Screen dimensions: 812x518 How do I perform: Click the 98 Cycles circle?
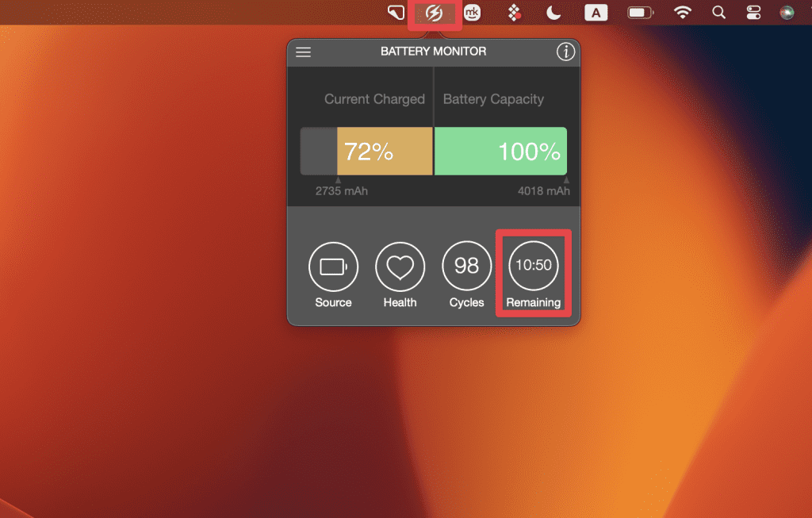click(x=466, y=266)
